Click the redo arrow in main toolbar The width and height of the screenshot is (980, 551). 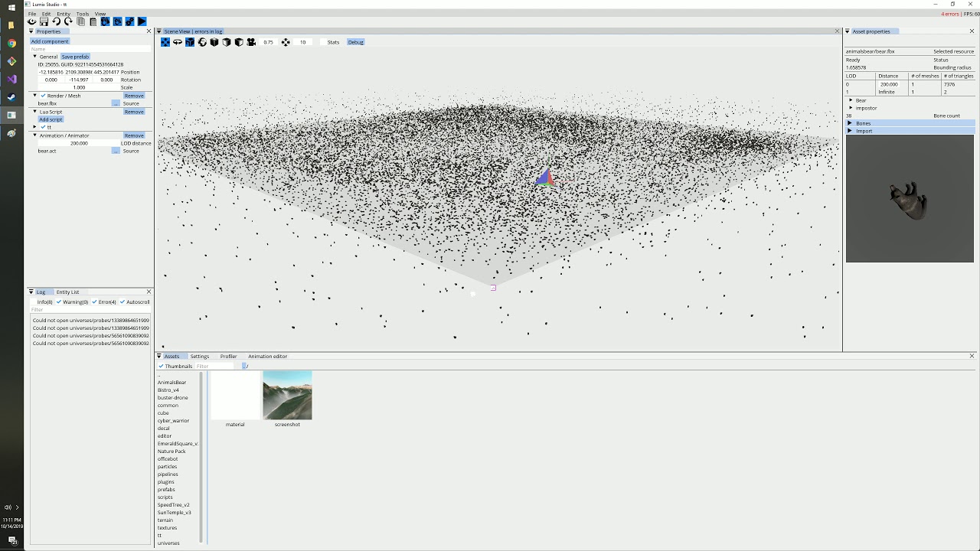(68, 21)
